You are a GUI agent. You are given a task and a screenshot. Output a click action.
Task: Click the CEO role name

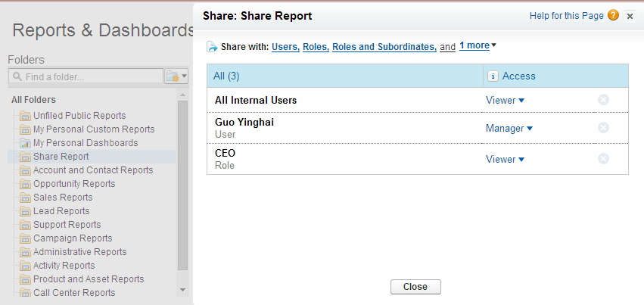point(225,154)
